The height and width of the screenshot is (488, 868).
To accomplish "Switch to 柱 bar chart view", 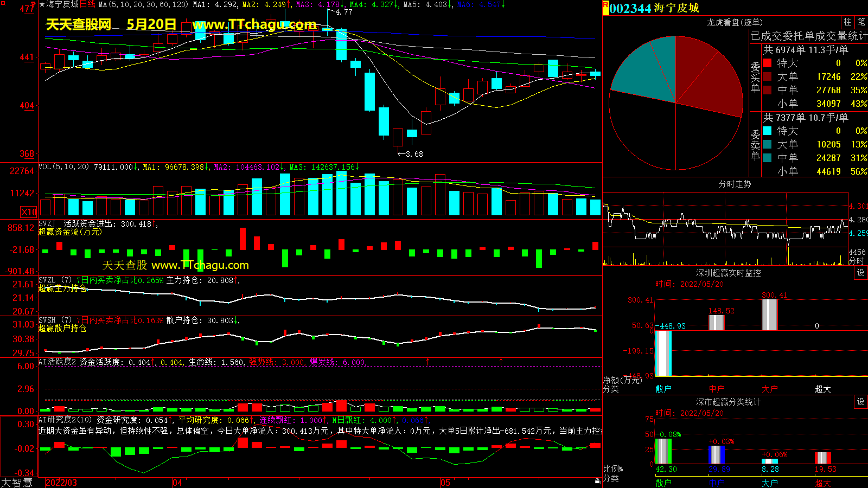I will [x=847, y=22].
